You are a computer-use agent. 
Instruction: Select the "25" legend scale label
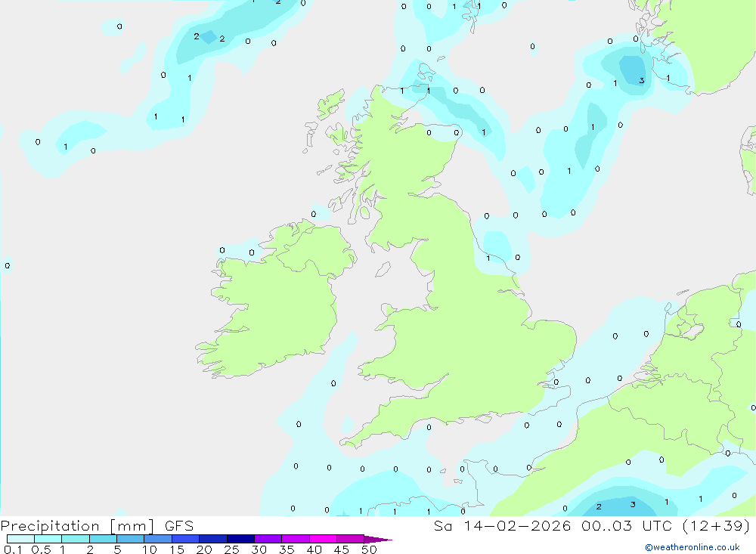[x=231, y=549]
